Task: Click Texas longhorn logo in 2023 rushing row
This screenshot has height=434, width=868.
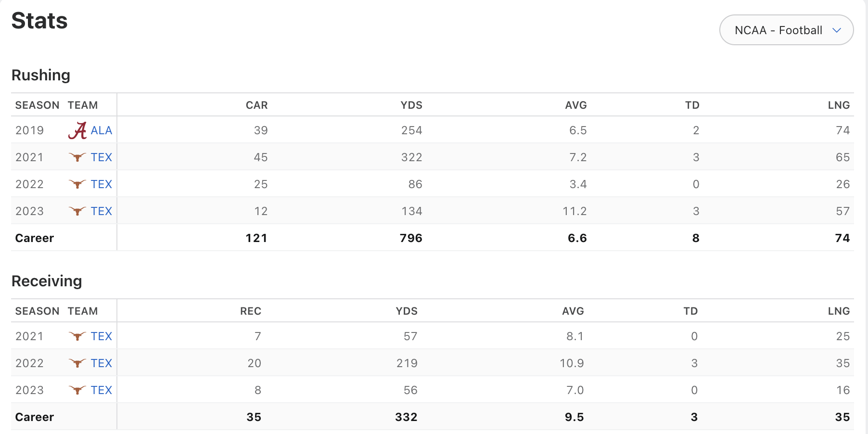Action: pyautogui.click(x=77, y=211)
